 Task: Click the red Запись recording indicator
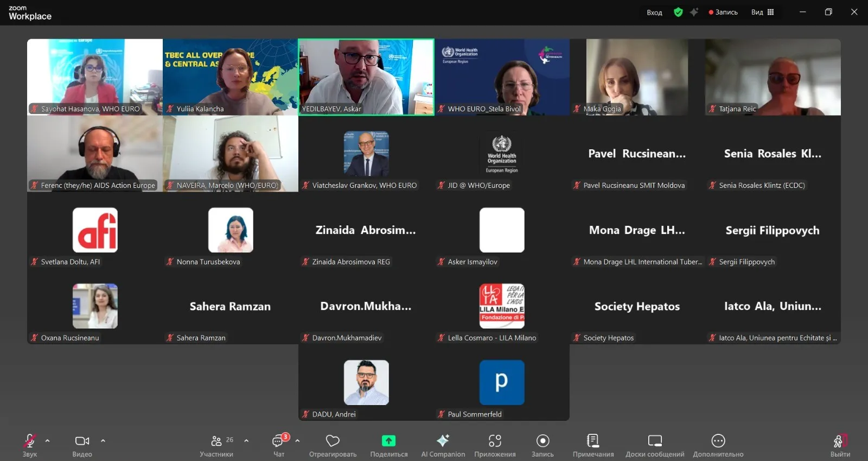[723, 12]
